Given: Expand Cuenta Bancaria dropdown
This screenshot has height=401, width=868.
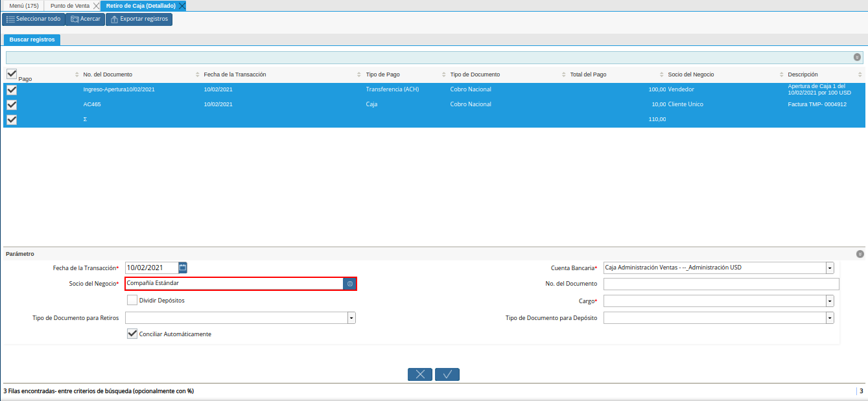Looking at the screenshot, I should [830, 268].
